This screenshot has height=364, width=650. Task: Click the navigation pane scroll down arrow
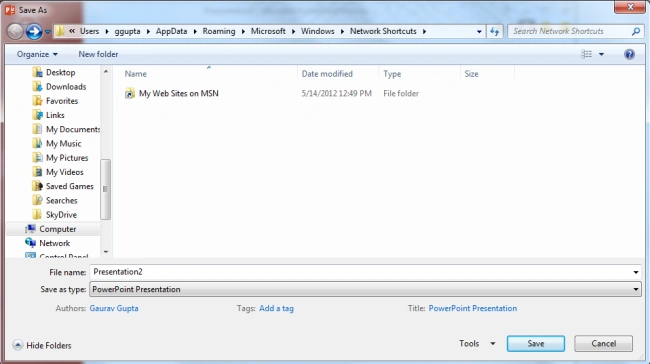pyautogui.click(x=106, y=252)
